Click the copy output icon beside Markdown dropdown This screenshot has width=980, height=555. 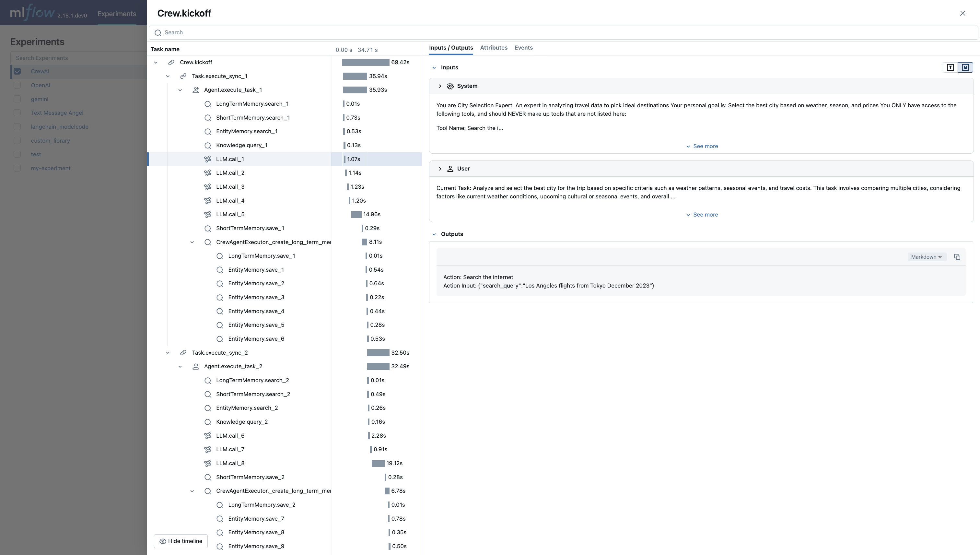pyautogui.click(x=957, y=256)
